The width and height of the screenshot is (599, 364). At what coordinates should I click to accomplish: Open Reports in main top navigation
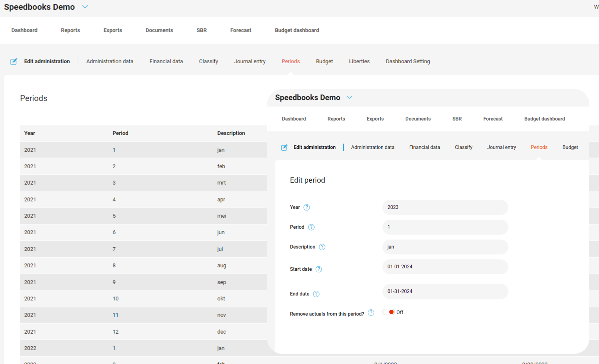(x=70, y=30)
